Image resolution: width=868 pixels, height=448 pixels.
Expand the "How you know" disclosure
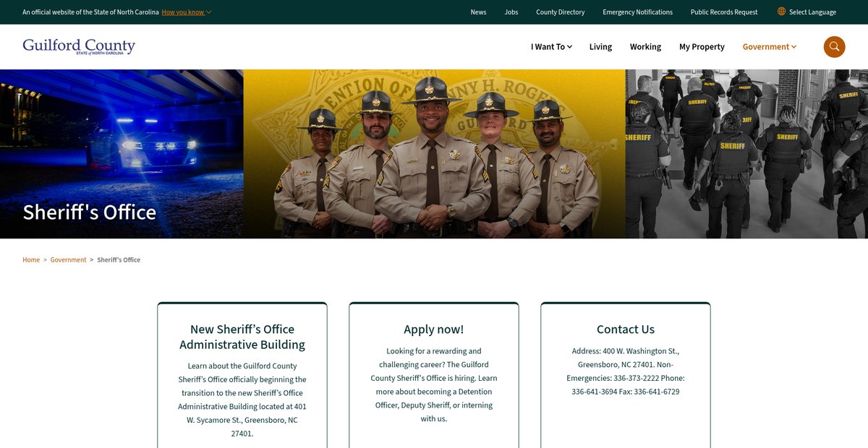pyautogui.click(x=186, y=12)
